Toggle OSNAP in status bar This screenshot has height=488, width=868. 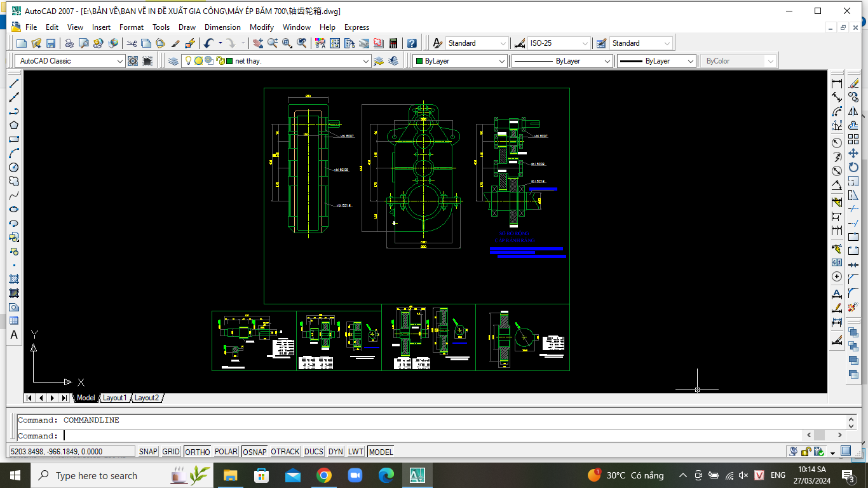pos(254,452)
